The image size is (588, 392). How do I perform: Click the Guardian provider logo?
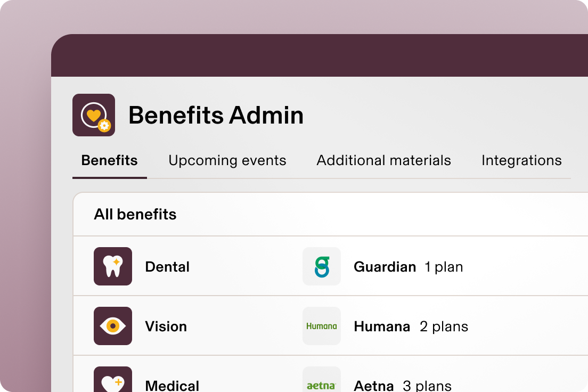pos(322,266)
